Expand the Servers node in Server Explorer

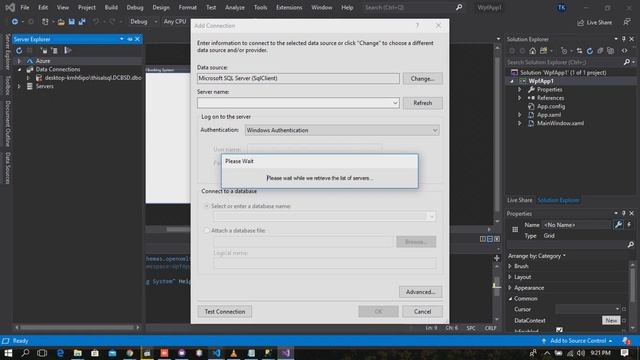point(19,87)
